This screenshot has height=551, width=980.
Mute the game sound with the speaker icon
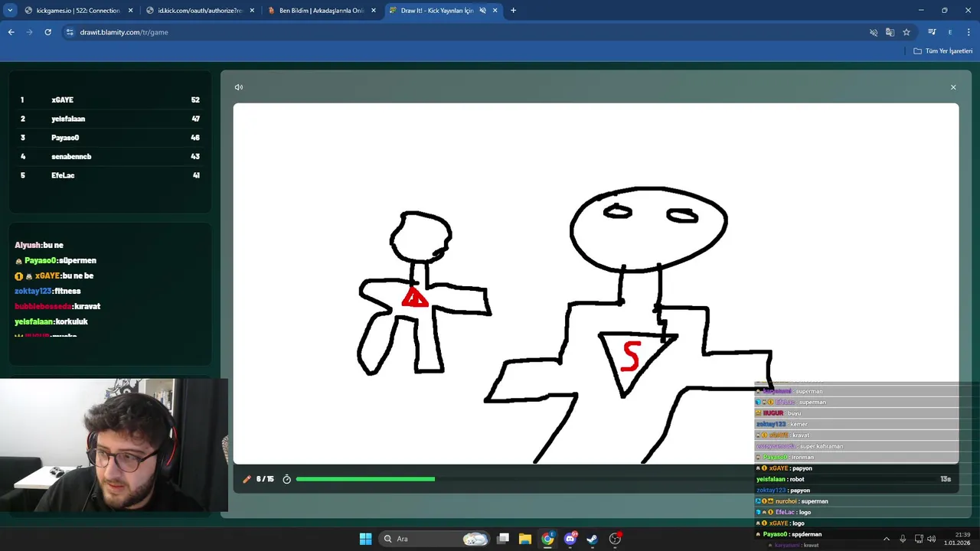tap(239, 87)
